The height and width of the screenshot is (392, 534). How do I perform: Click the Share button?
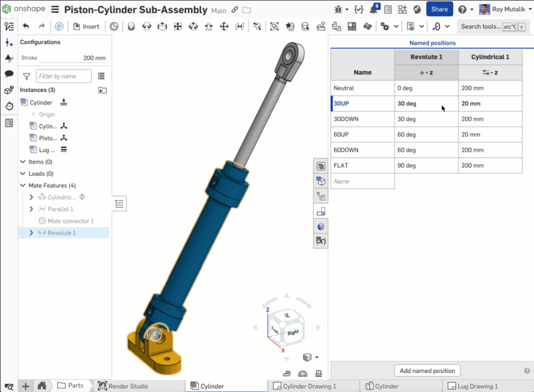pos(439,9)
